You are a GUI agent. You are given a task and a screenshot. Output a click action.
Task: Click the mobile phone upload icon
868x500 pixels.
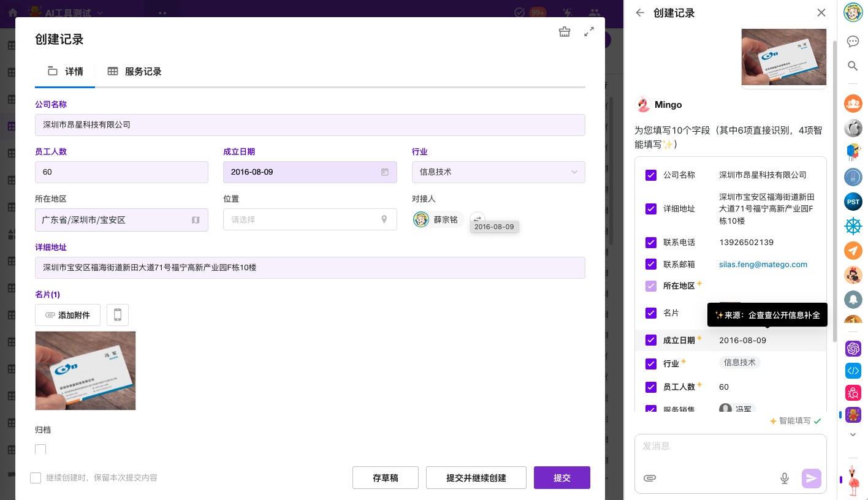[118, 315]
